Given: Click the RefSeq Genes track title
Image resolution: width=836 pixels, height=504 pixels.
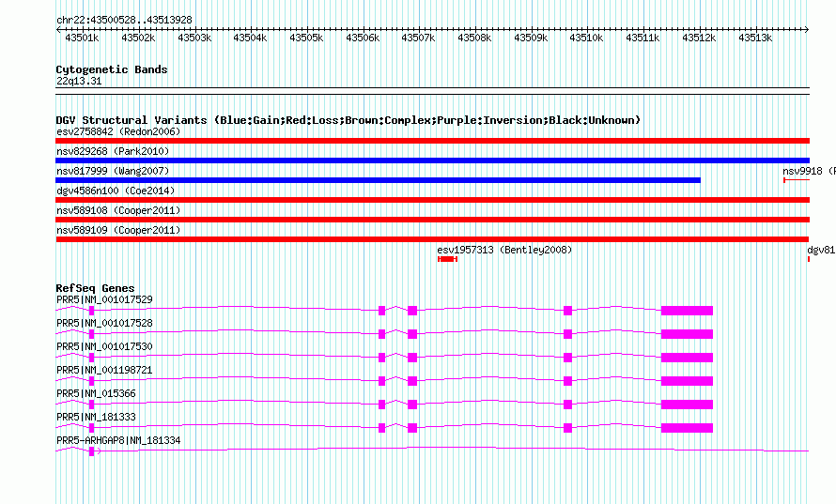Looking at the screenshot, I should 95,288.
